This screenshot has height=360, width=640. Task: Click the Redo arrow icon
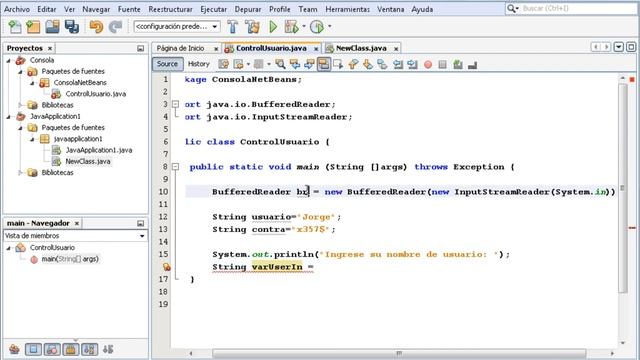115,27
